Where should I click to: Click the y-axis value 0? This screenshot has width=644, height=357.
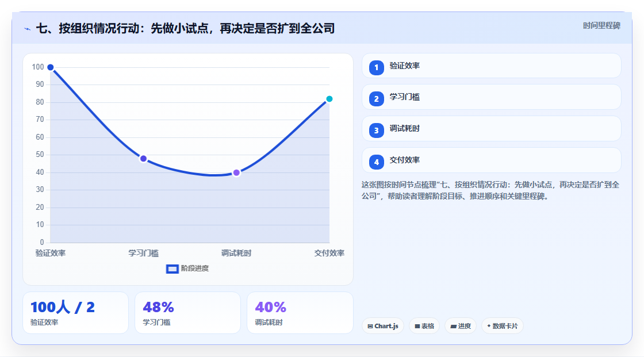(x=42, y=243)
